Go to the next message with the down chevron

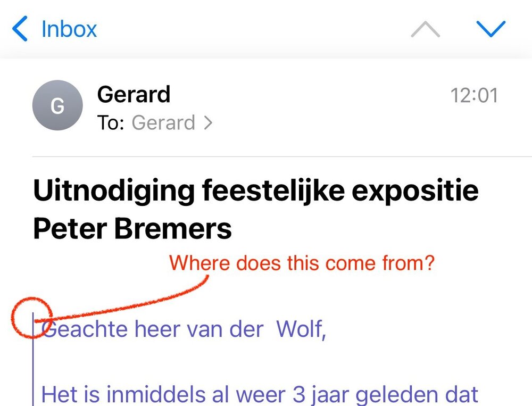point(492,29)
